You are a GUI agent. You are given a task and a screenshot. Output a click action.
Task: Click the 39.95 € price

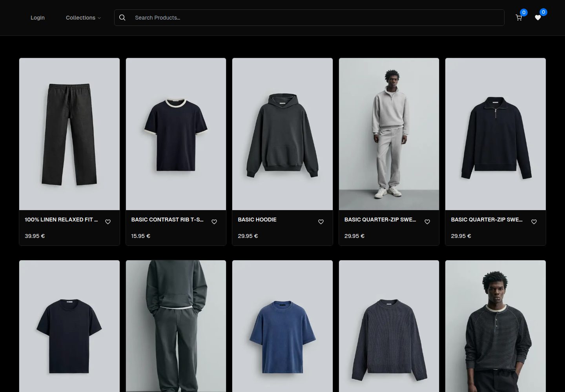[x=35, y=236]
